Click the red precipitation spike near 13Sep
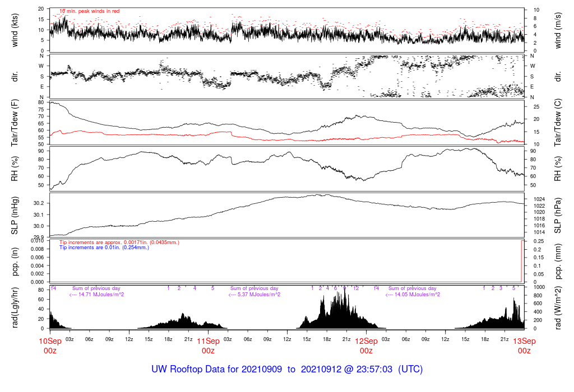 522,261
